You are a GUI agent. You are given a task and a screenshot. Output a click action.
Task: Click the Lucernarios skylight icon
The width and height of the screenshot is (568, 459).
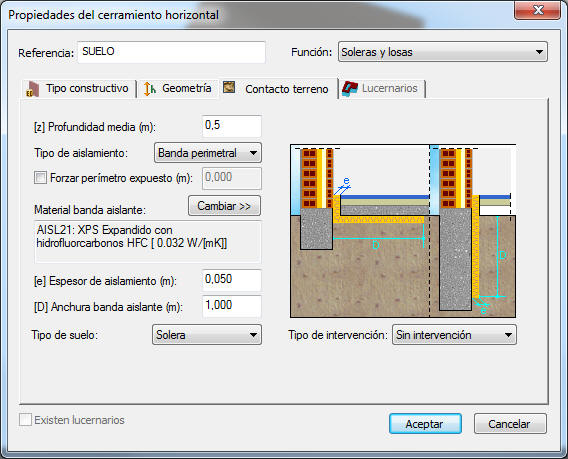point(350,89)
